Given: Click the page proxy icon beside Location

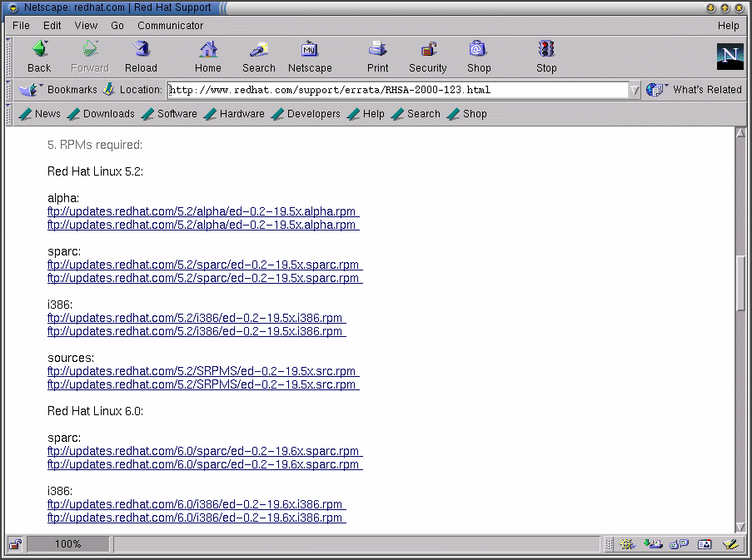Looking at the screenshot, I should [x=109, y=89].
